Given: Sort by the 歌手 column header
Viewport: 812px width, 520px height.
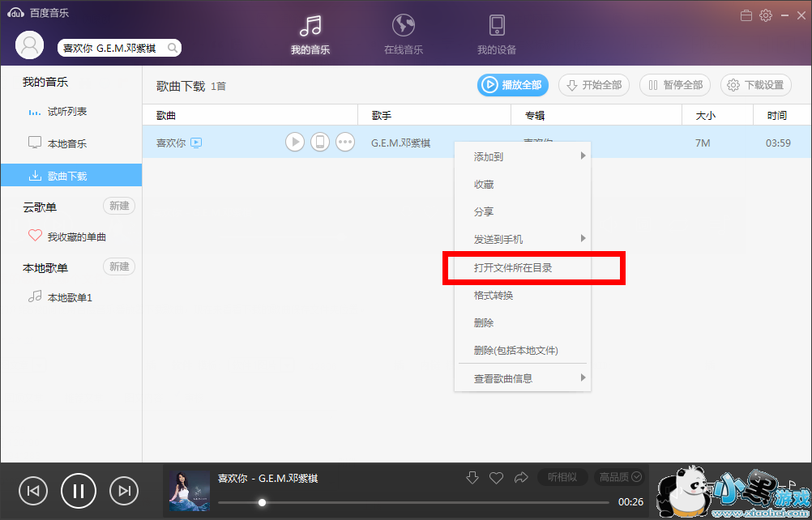Looking at the screenshot, I should point(434,115).
